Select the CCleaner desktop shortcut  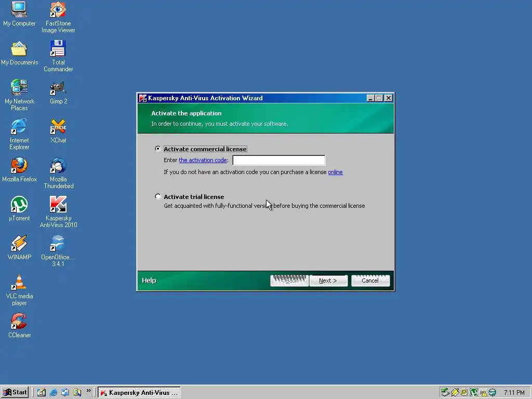coord(19,326)
